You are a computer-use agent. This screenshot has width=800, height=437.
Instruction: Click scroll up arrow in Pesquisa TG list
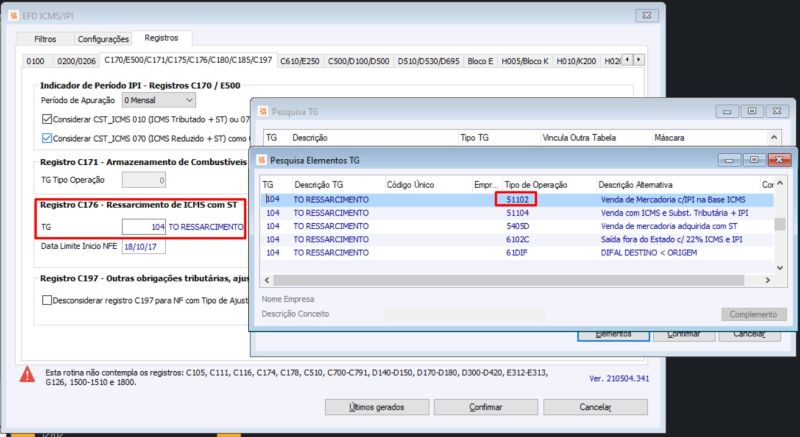(774, 137)
